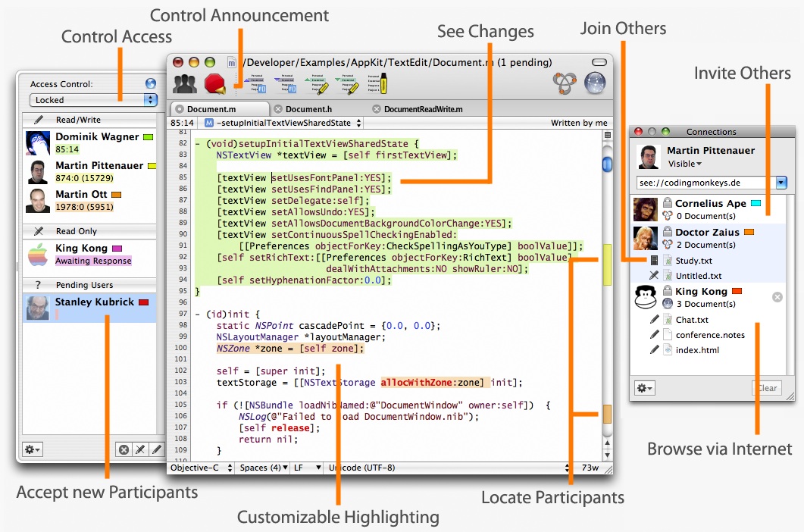Switch to the DocumentReadWrite.m tab

click(x=423, y=109)
